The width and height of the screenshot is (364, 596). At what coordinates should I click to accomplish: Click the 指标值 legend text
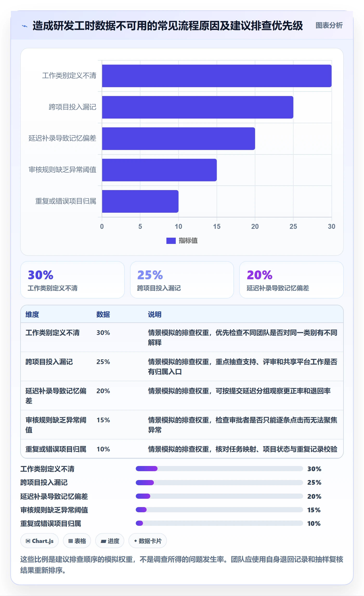pyautogui.click(x=188, y=241)
